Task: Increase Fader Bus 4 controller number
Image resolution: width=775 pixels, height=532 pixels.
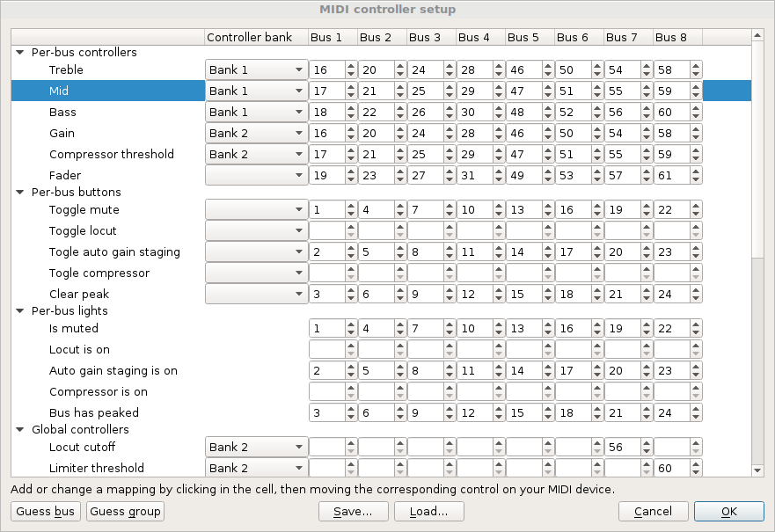Action: [x=499, y=171]
